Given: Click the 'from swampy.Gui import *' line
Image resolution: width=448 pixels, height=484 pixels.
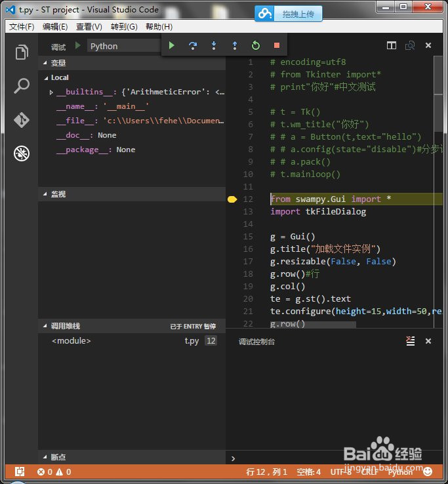Looking at the screenshot, I should tap(331, 199).
